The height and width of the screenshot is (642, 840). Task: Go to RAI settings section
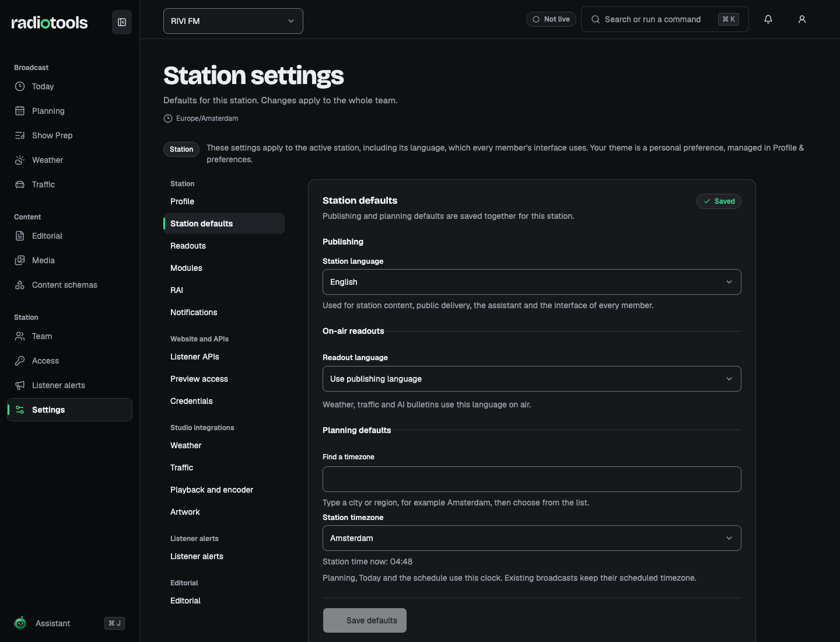[x=224, y=290]
